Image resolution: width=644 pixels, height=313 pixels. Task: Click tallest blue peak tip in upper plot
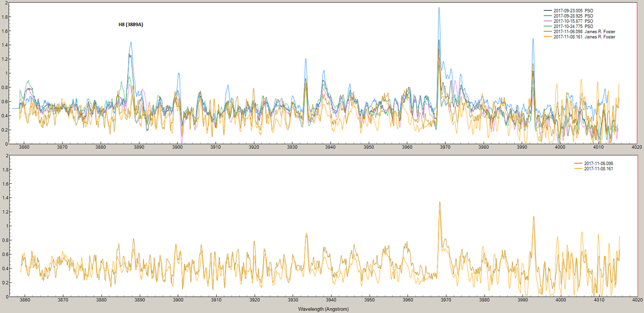pos(439,8)
